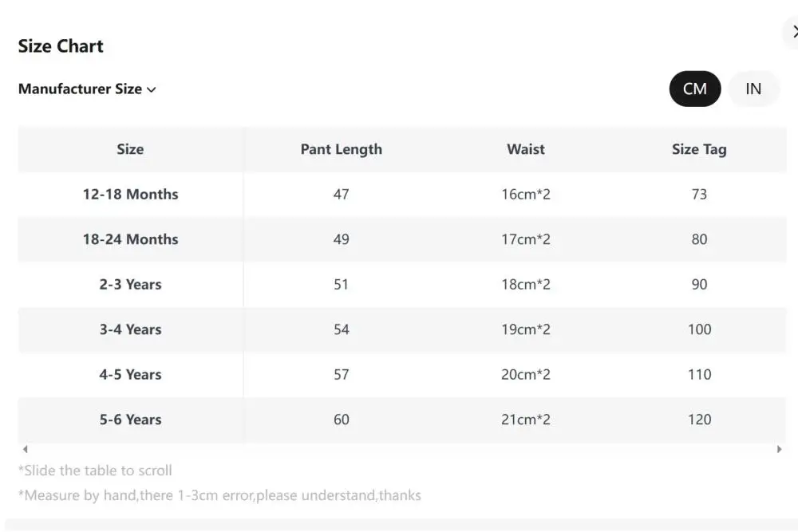Select the 18-24 Months size row
This screenshot has width=798, height=532.
coord(402,239)
